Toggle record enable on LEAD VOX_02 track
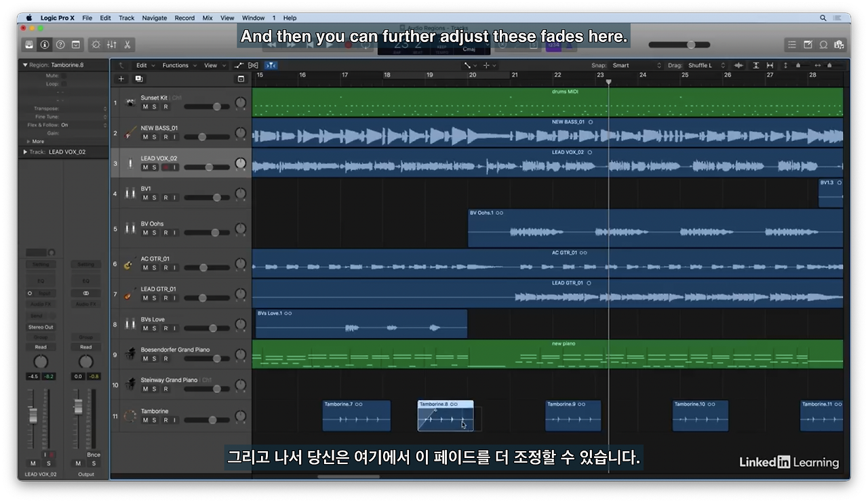Viewport: 868px width, 502px height. [x=165, y=167]
